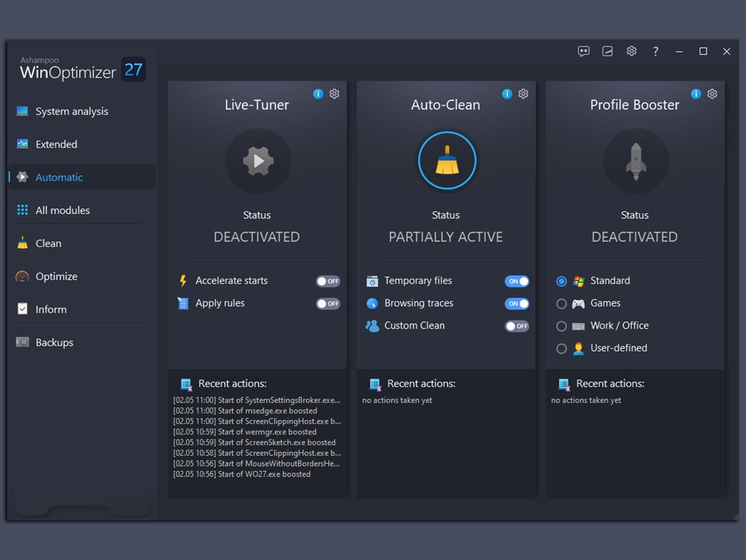
Task: Disable the Temporary files toggle
Action: pyautogui.click(x=517, y=281)
